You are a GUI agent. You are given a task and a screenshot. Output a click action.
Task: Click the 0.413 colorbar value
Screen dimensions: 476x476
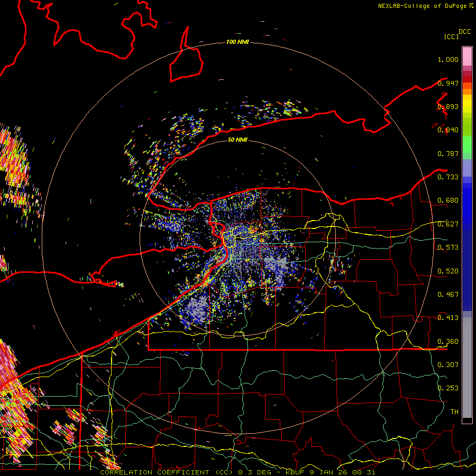[x=448, y=317]
